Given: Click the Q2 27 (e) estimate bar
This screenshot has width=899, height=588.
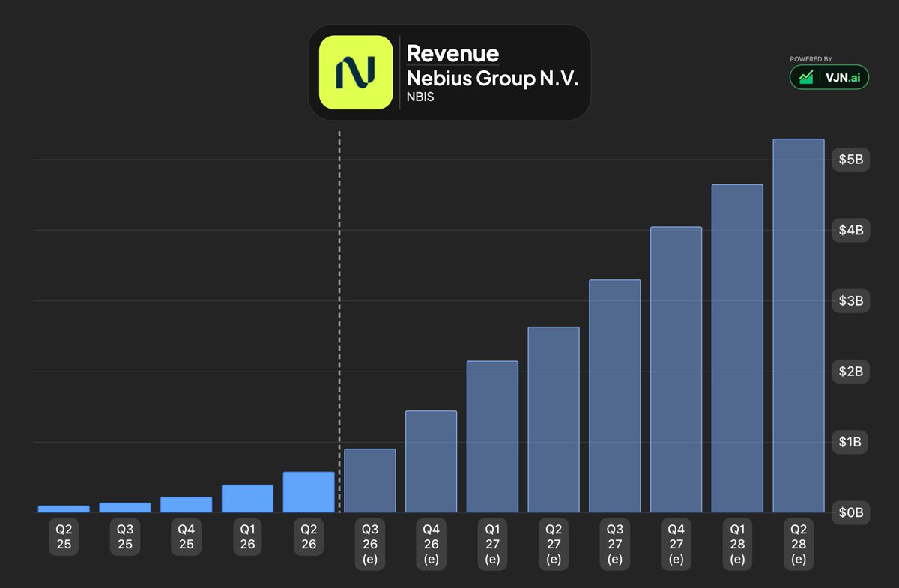Looking at the screenshot, I should 554,419.
